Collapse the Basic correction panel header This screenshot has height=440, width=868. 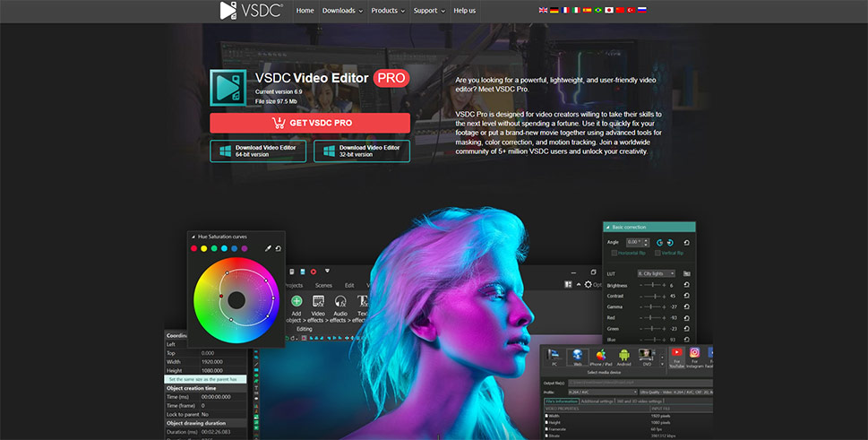point(649,227)
